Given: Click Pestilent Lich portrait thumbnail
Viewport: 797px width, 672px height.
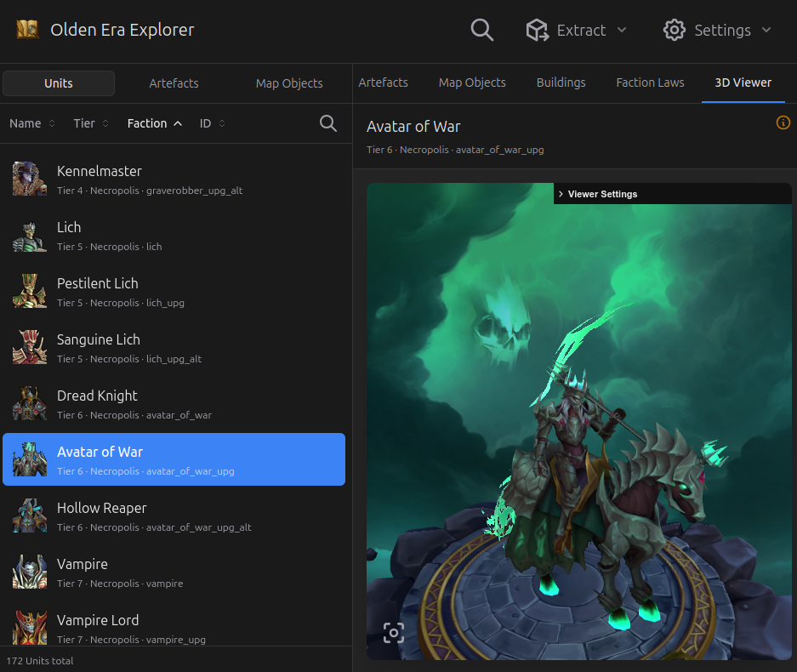Looking at the screenshot, I should click(30, 291).
